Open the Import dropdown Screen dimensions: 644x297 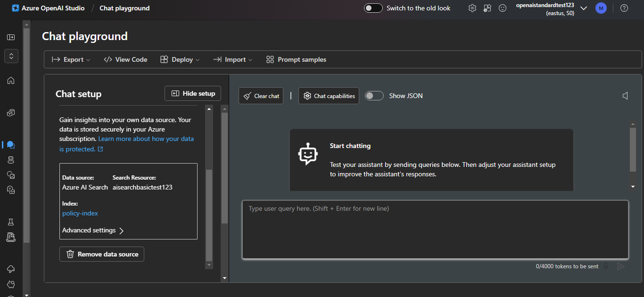(x=233, y=59)
